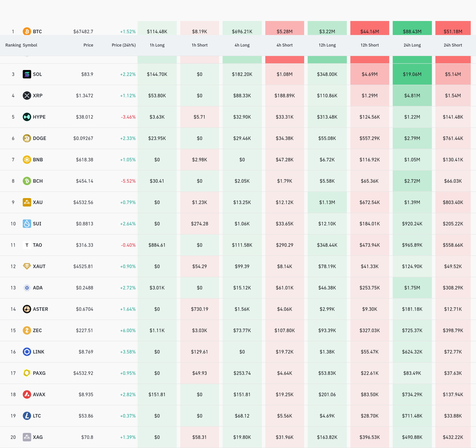Viewport: 476px width, 448px height.
Task: Click the XRP coin icon
Action: (27, 96)
